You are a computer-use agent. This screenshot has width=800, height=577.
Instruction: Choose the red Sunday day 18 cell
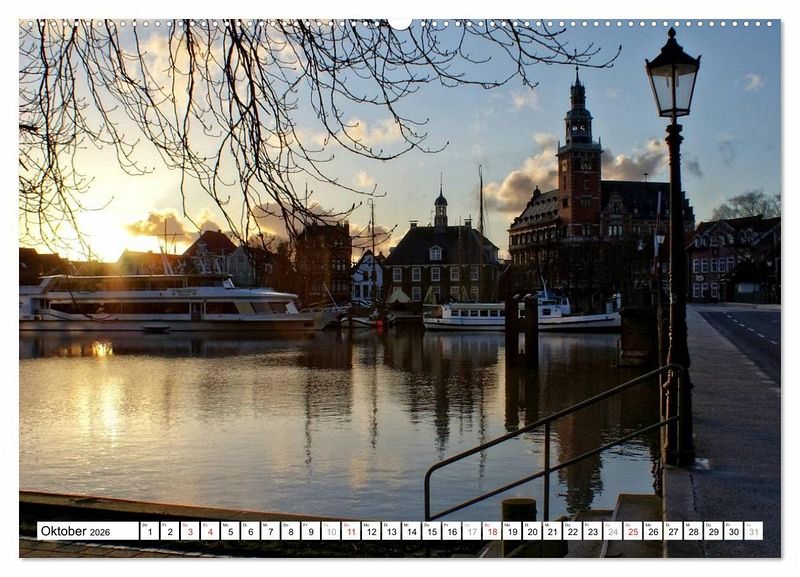[x=492, y=531]
